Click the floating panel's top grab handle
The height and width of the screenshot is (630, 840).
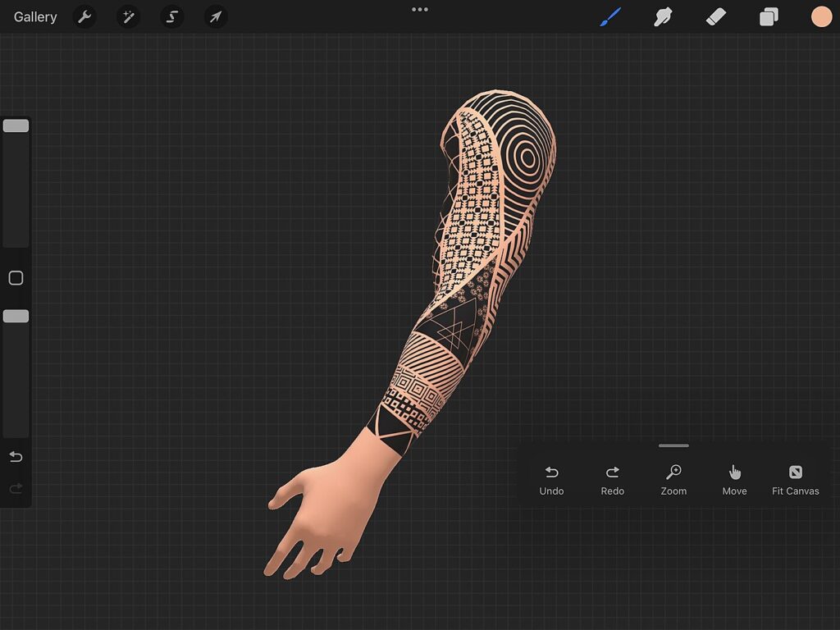(x=673, y=445)
